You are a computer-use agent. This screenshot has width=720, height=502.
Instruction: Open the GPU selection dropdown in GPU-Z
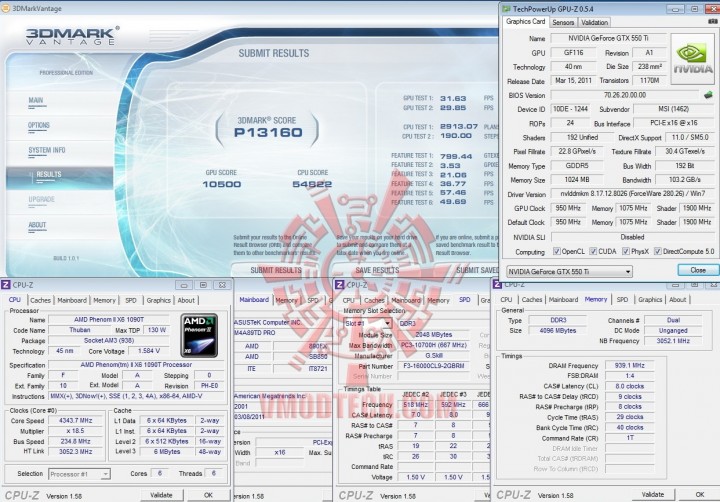(569, 271)
